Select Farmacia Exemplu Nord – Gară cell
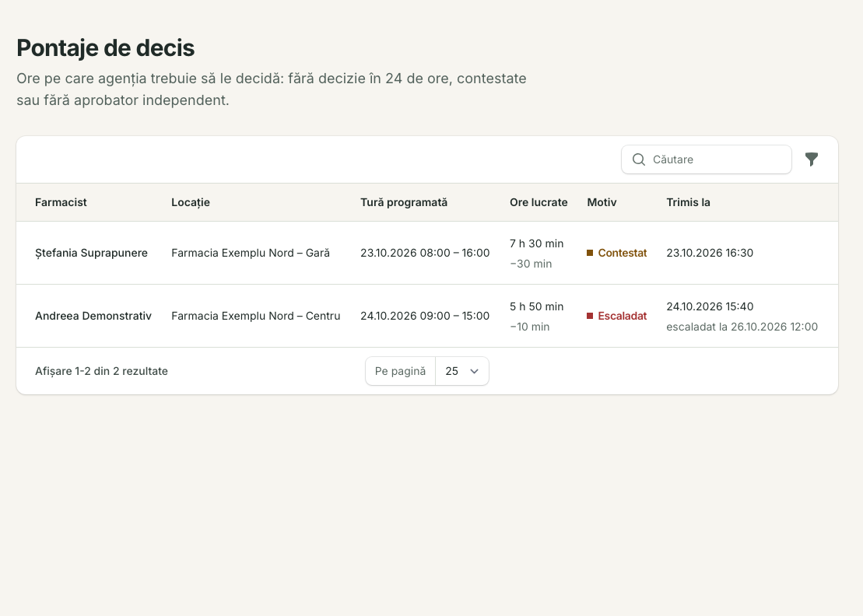 tap(251, 253)
